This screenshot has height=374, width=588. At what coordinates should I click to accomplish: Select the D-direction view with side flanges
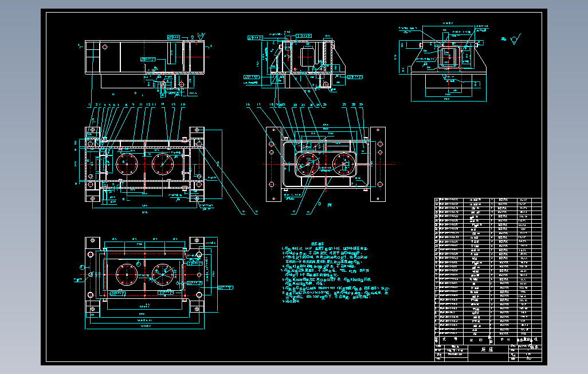click(x=326, y=164)
